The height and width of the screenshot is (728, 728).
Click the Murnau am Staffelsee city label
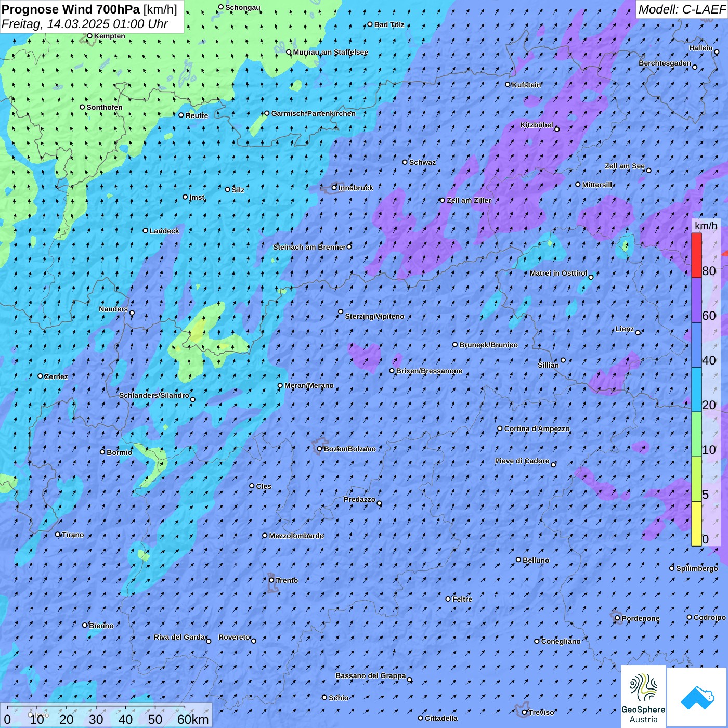coord(330,52)
